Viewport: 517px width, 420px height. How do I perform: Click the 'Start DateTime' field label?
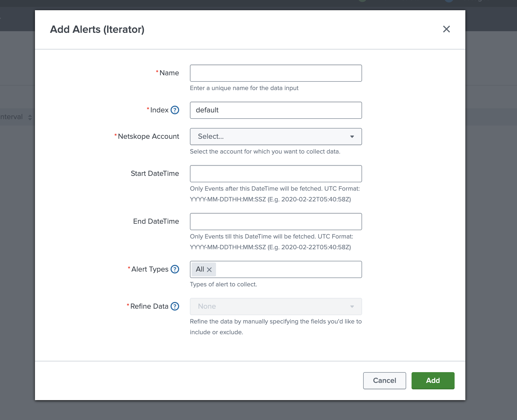click(155, 173)
